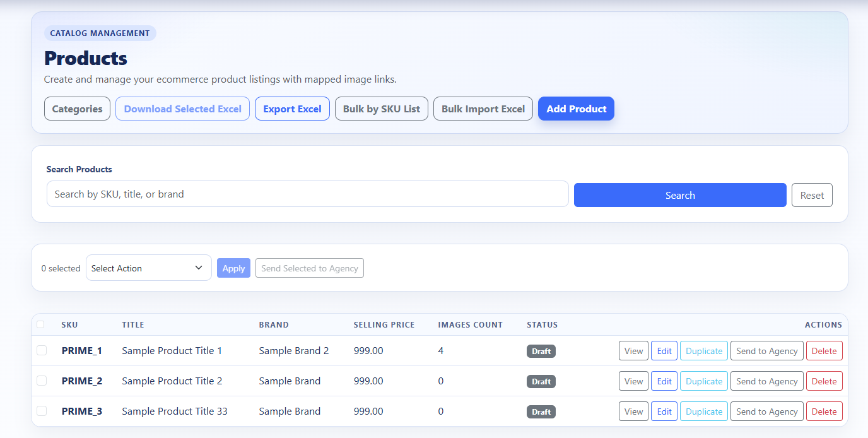Expand the Select Action dropdown
Viewport: 868px width, 438px height.
coord(149,268)
